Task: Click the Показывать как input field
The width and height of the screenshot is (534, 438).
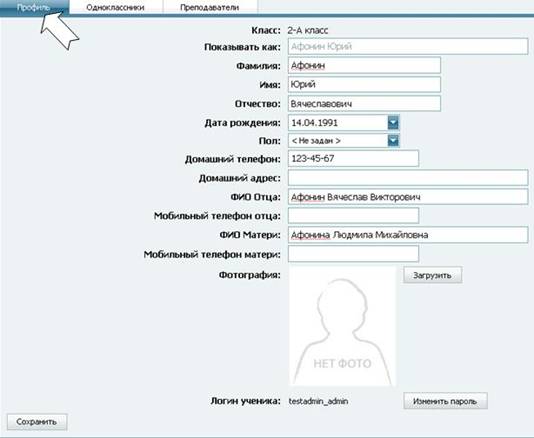Action: pyautogui.click(x=408, y=46)
